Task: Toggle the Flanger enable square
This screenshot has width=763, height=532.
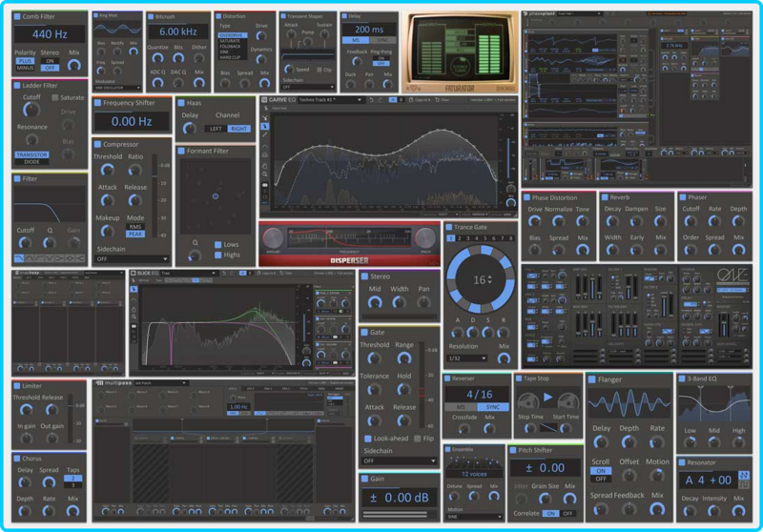Action: tap(591, 379)
